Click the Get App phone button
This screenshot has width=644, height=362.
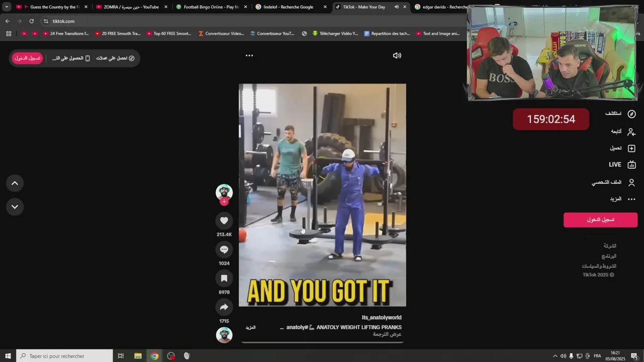coord(71,58)
